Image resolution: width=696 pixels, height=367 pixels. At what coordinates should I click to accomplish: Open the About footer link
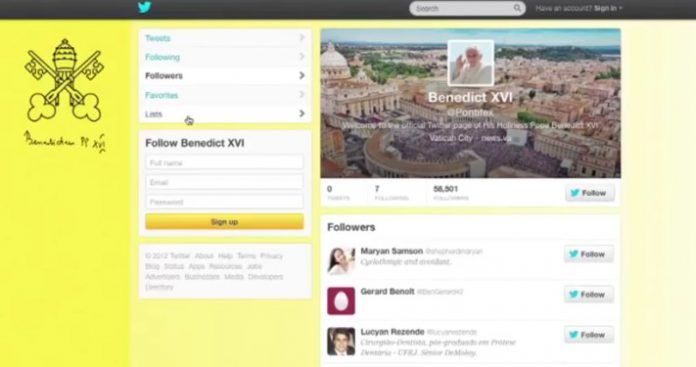click(204, 256)
